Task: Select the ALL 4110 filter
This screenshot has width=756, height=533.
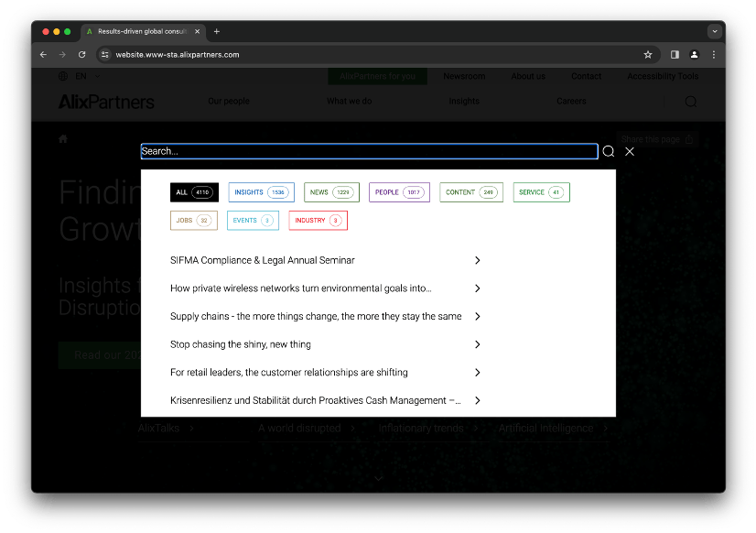Action: 194,192
